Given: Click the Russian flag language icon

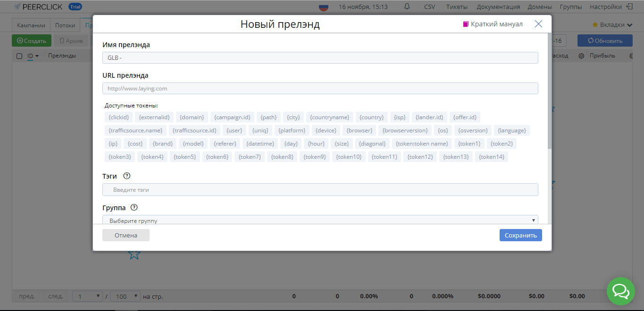Looking at the screenshot, I should tap(324, 7).
